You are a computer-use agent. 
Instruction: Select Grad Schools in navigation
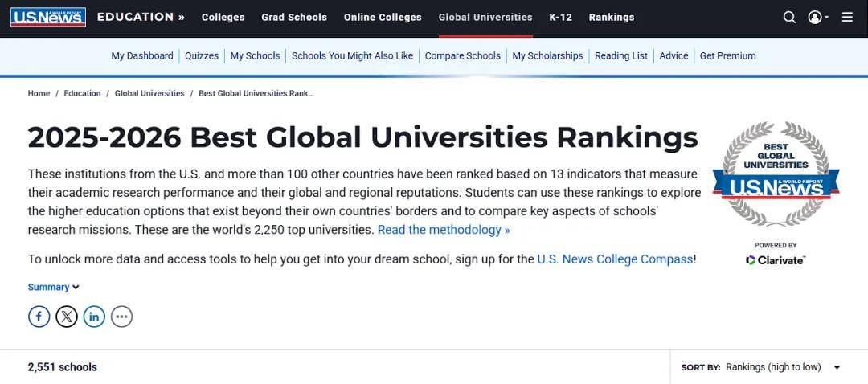click(x=294, y=17)
